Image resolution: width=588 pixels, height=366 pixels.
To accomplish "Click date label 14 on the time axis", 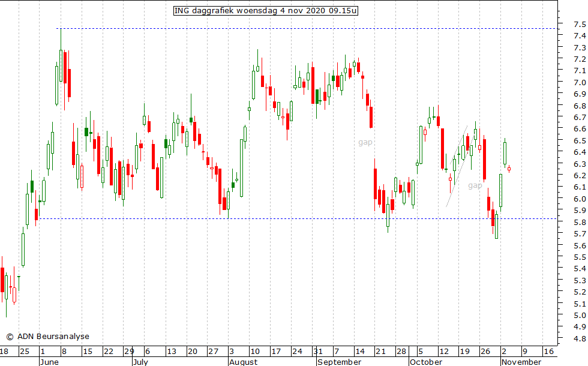I will coord(360,352).
